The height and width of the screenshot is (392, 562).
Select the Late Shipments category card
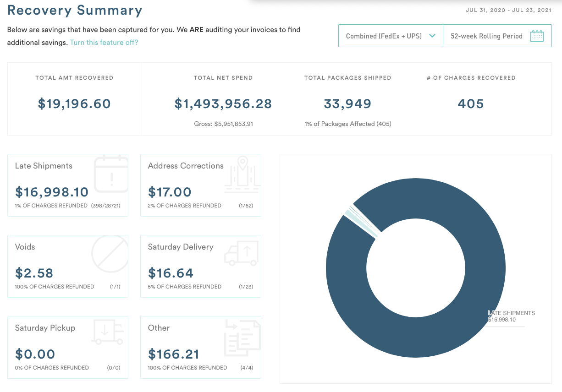pos(67,185)
